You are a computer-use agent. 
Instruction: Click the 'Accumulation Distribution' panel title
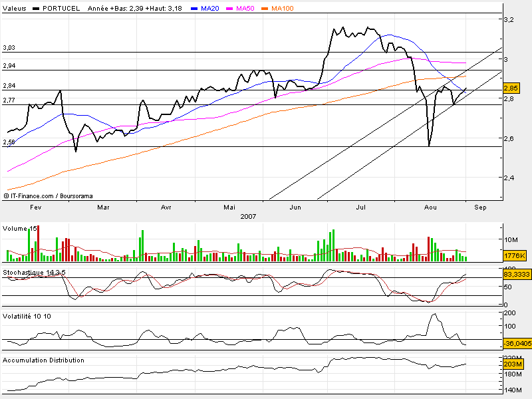tap(43, 360)
